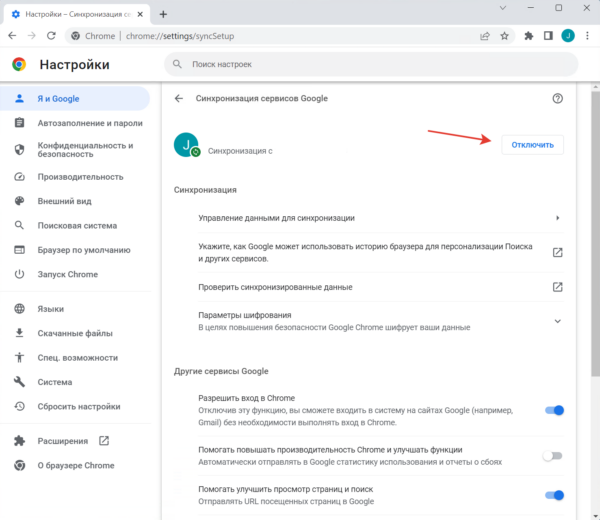Click the wrench icon for Система
This screenshot has width=600, height=520.
pyautogui.click(x=20, y=382)
